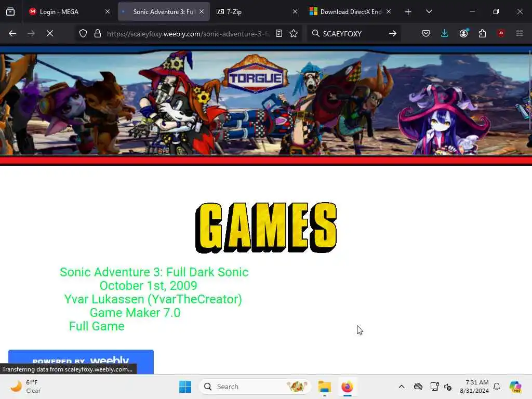Open the extensions puzzle icon

click(482, 33)
